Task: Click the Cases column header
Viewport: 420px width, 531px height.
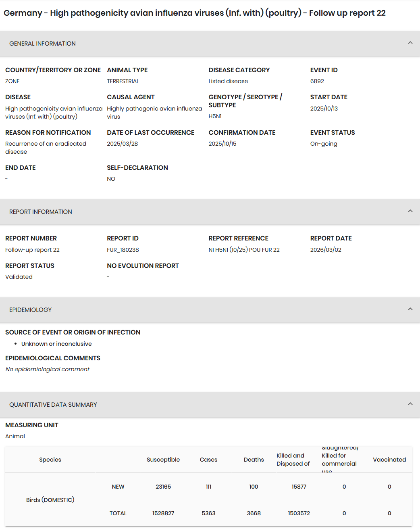Action: [208, 460]
